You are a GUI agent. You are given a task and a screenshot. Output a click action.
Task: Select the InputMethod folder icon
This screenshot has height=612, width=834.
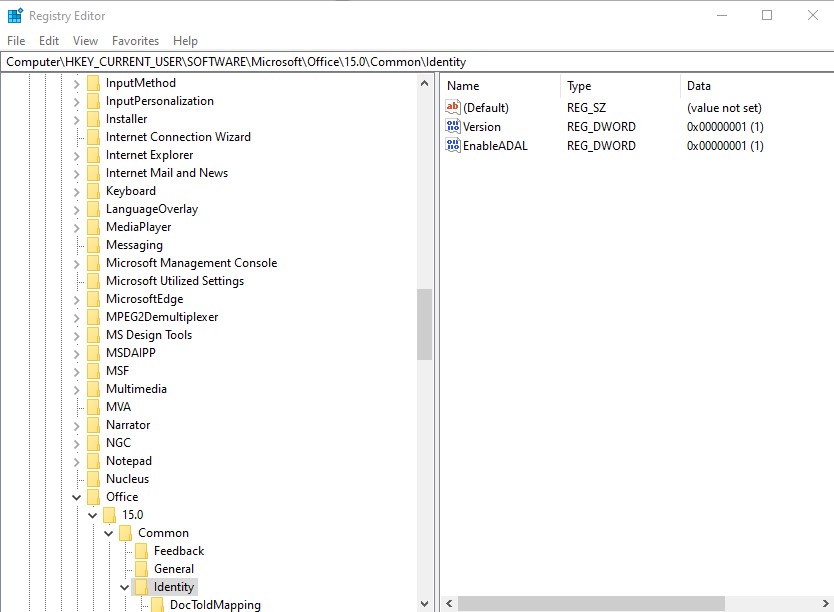pos(93,83)
